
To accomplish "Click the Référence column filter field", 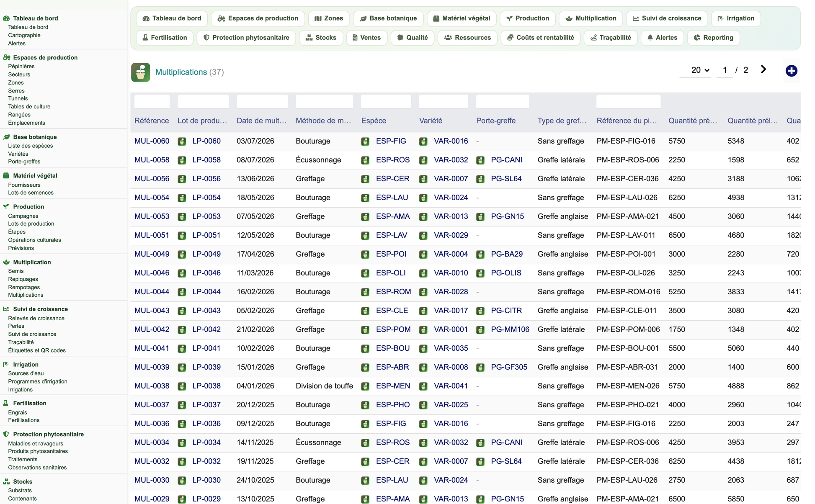I will tap(152, 101).
